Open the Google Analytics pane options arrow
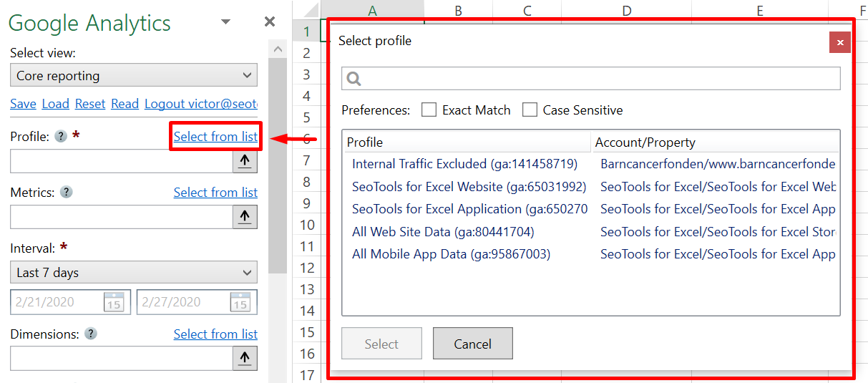This screenshot has width=868, height=383. [225, 22]
